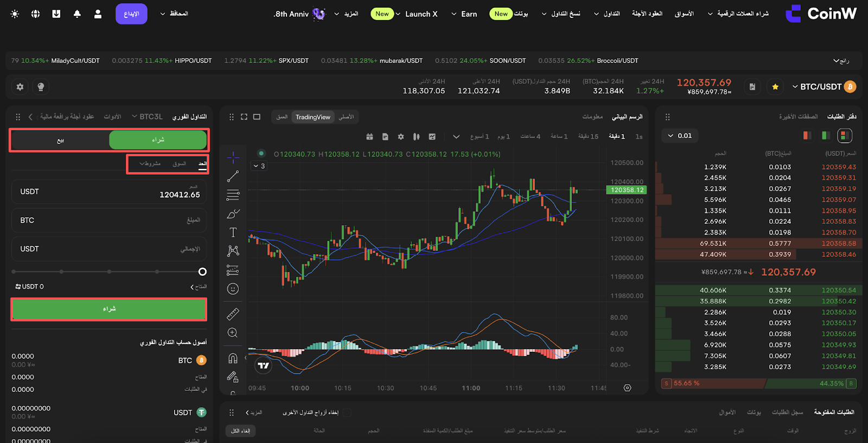Open the app download icon

click(56, 14)
